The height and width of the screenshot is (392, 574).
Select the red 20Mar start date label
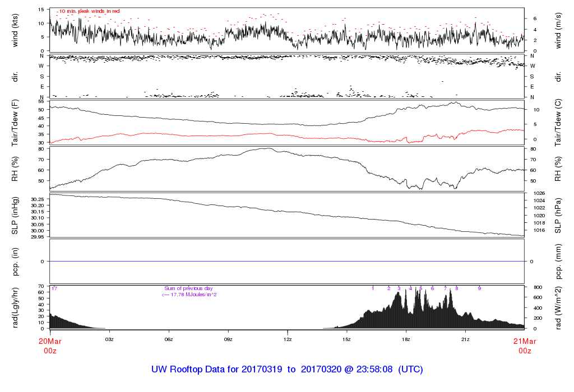tap(50, 341)
